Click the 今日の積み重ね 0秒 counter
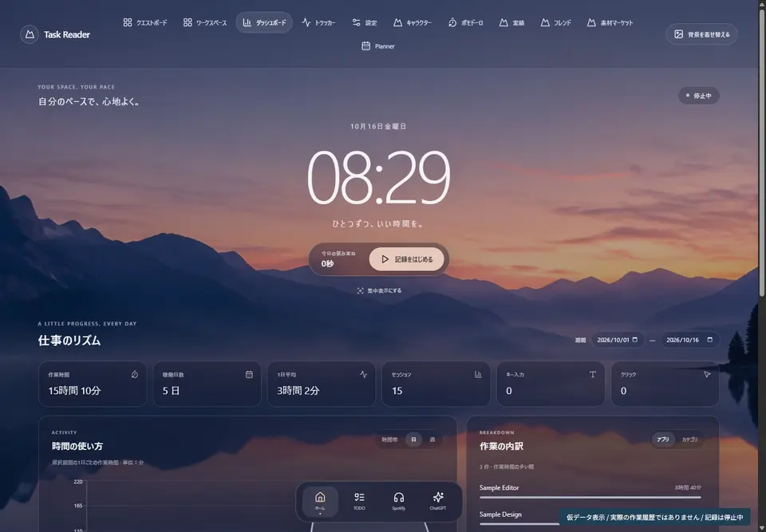Screen dimensions: 766x532 point(338,259)
